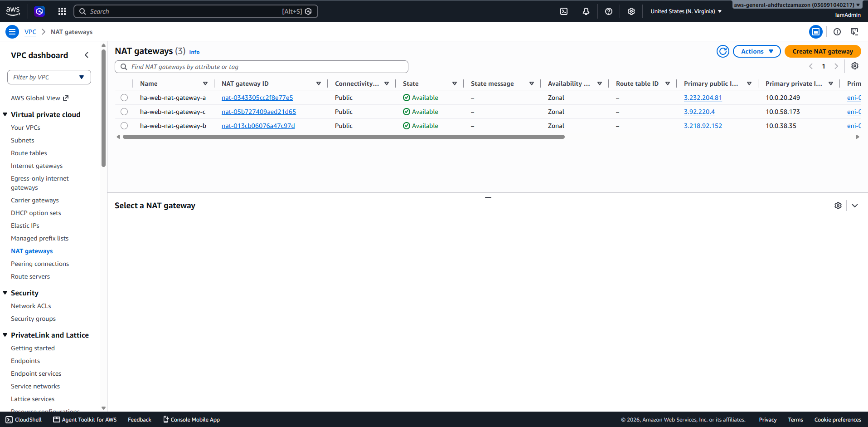Image resolution: width=868 pixels, height=427 pixels.
Task: Open the account menu dropdown
Action: [x=797, y=5]
